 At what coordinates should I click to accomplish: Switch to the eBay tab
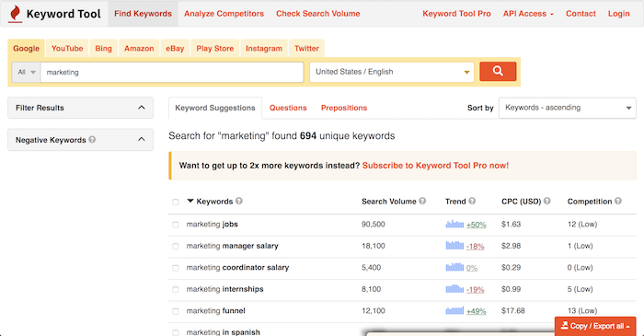(175, 48)
